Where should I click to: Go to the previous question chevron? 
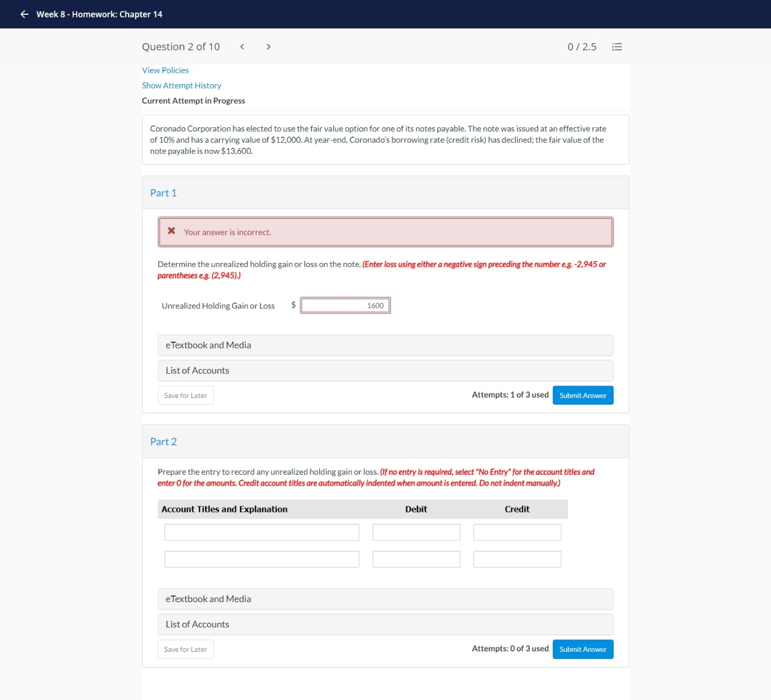point(242,46)
